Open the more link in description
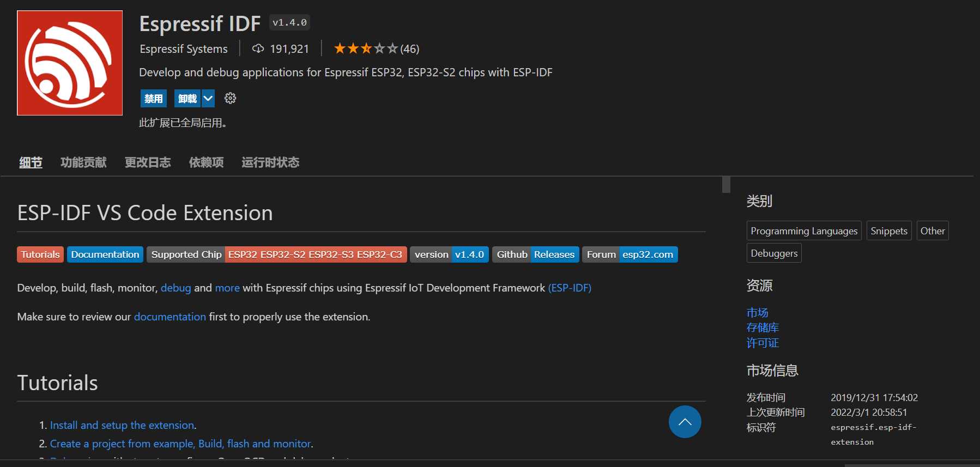 point(227,288)
